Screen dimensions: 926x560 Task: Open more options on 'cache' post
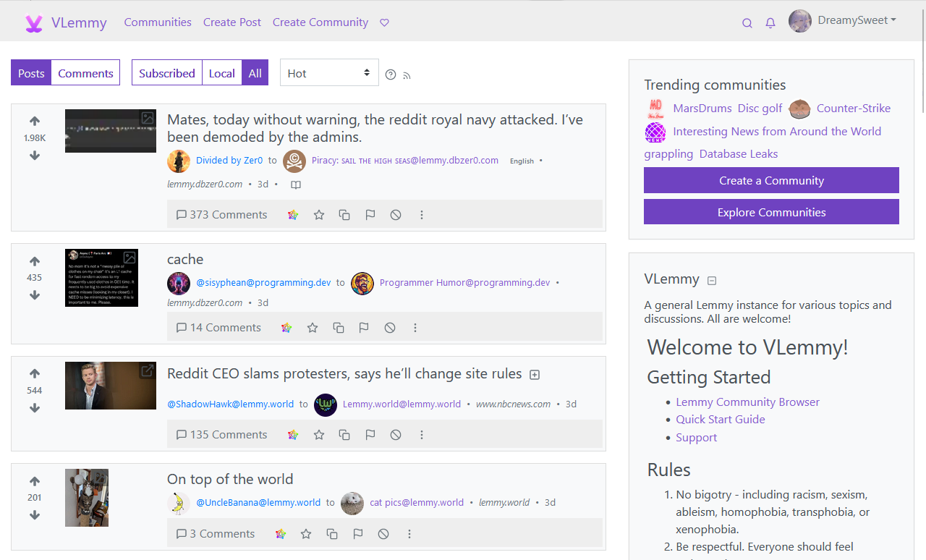(415, 328)
